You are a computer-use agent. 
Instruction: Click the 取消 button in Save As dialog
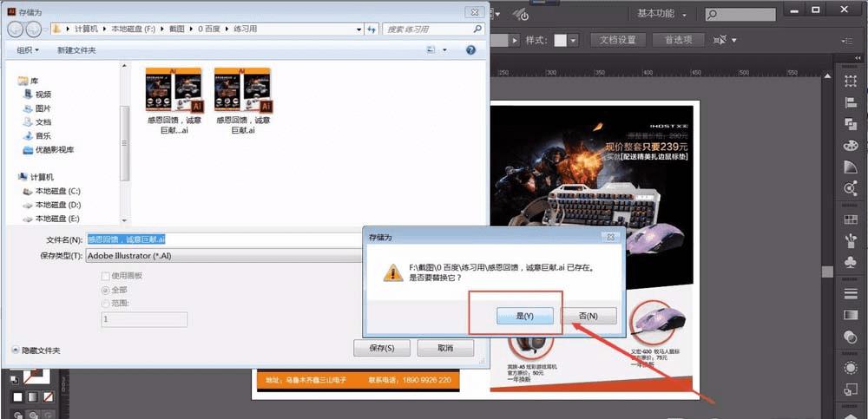(x=445, y=348)
